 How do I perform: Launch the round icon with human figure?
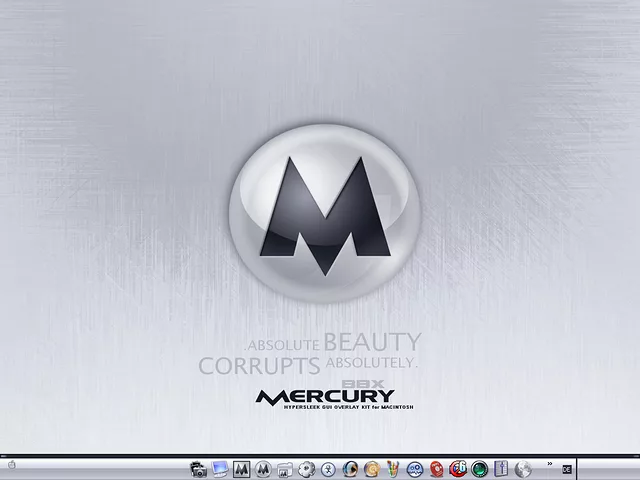pos(328,469)
